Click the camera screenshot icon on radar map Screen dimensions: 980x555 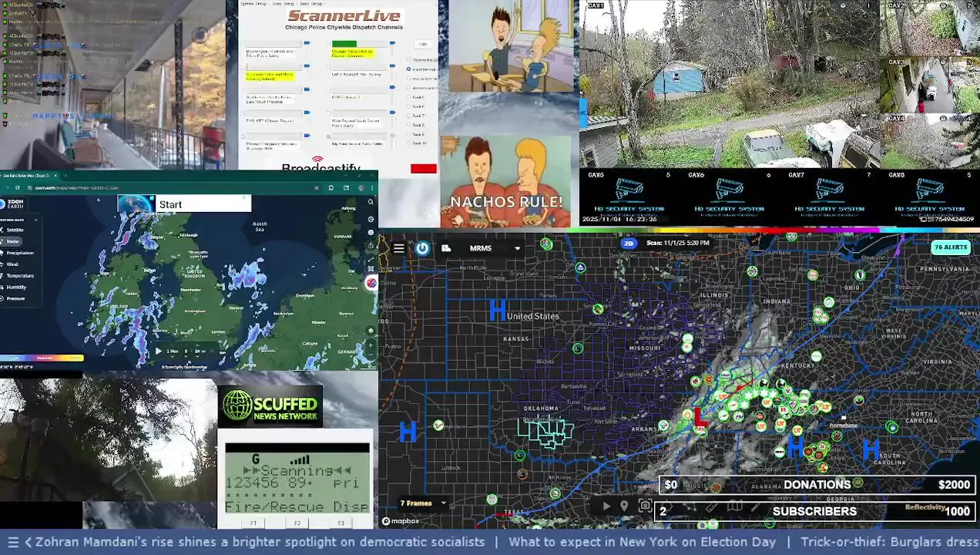[645, 506]
